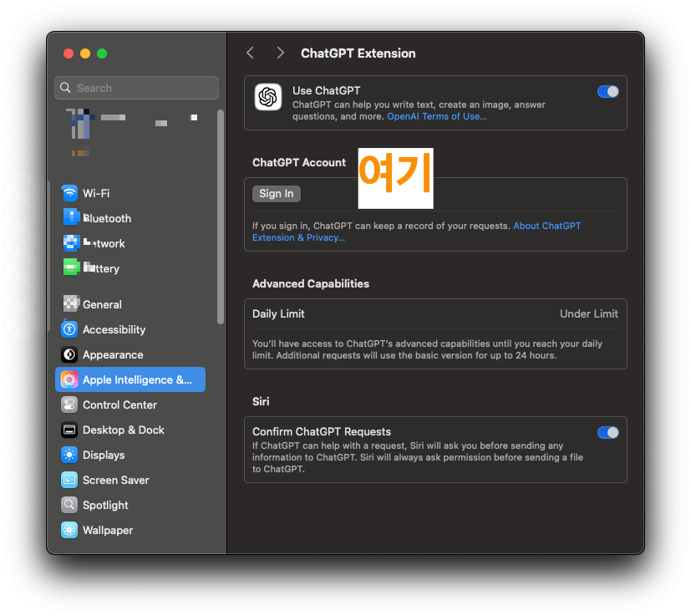
Task: Click the sidebar Search field
Action: pyautogui.click(x=137, y=88)
